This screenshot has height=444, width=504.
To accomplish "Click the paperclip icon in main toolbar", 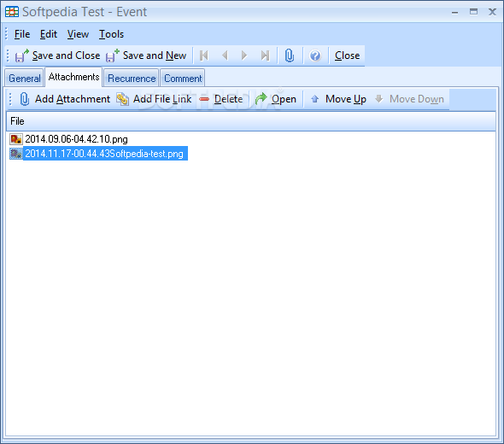I will 290,55.
